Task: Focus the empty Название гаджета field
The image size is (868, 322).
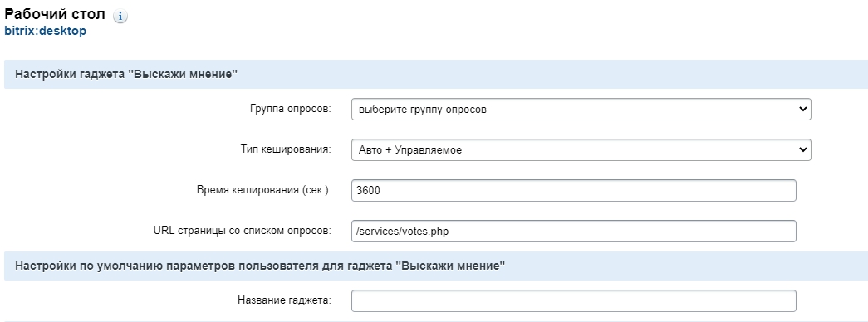Action: 573,300
